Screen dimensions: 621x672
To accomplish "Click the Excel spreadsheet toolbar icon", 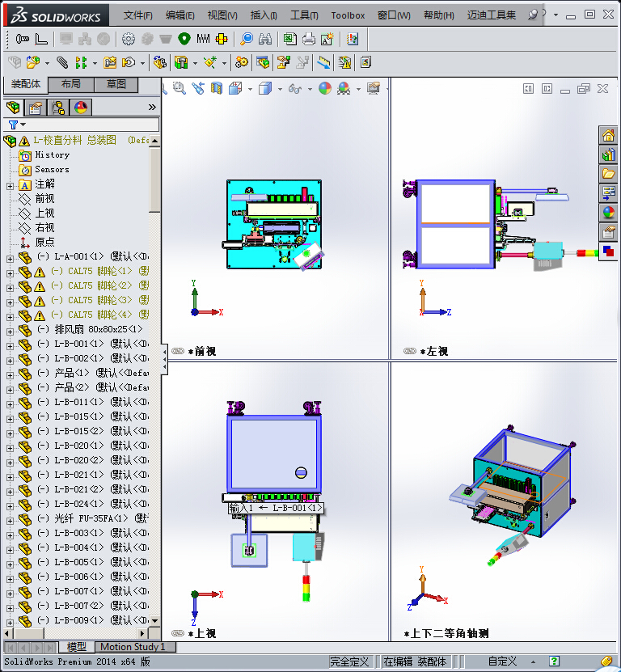I will tap(290, 39).
